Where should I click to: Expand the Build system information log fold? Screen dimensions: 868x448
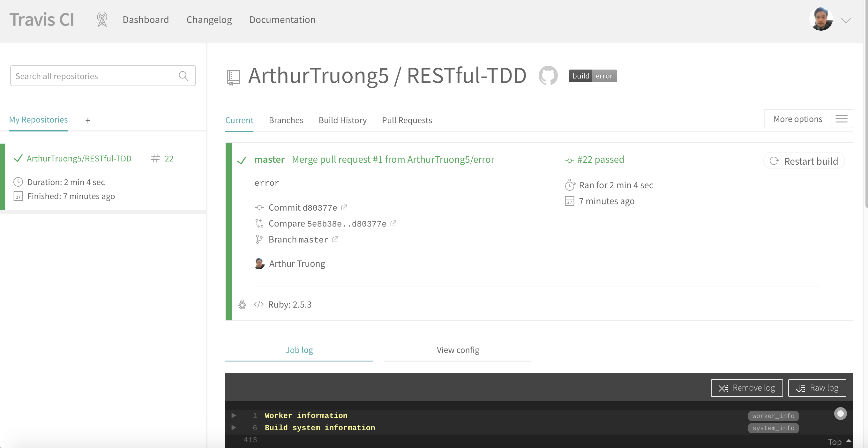pyautogui.click(x=234, y=428)
